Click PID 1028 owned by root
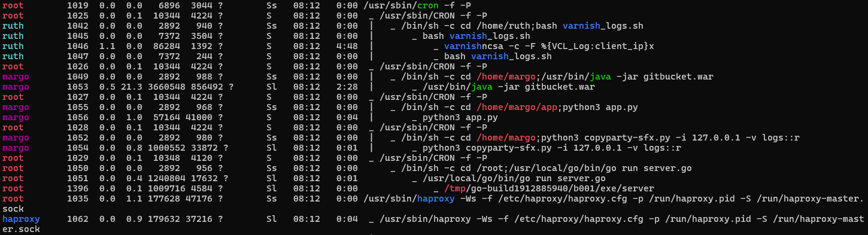This screenshot has height=235, width=868. (78, 128)
